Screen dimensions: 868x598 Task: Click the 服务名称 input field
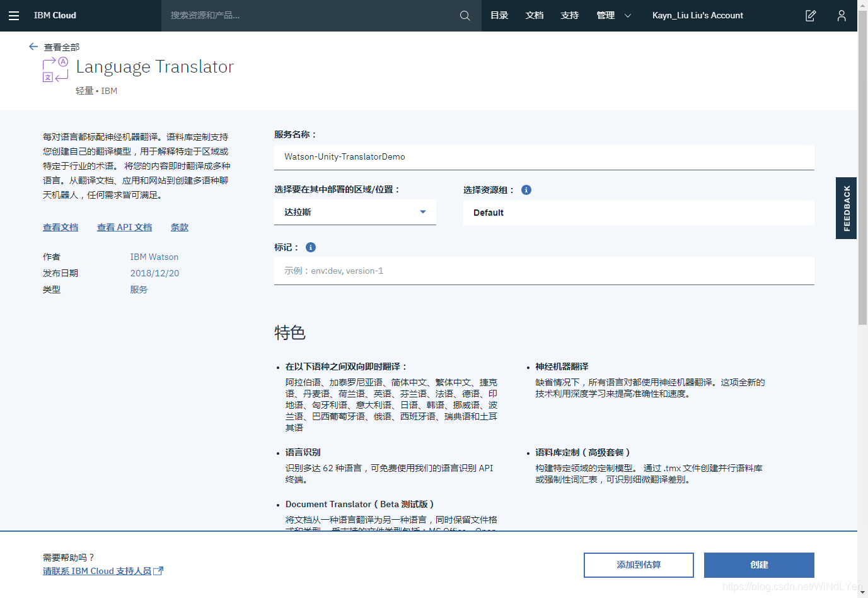tap(544, 157)
